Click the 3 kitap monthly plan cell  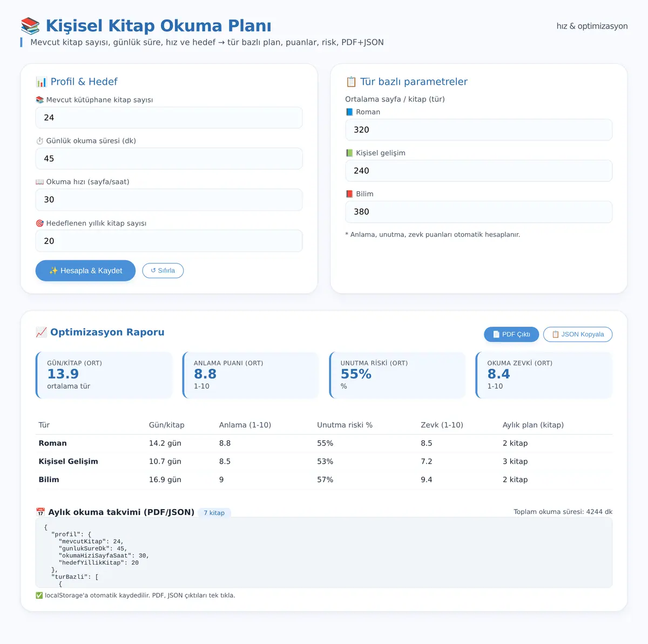[515, 462]
